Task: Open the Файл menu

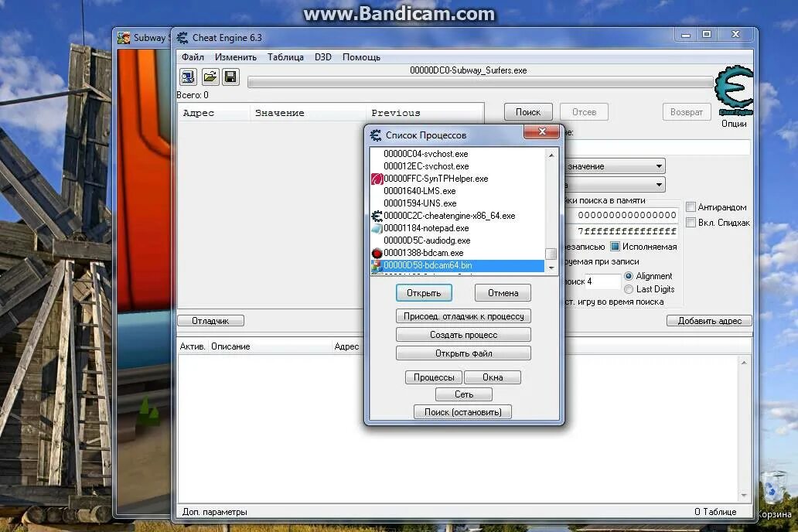Action: point(193,57)
